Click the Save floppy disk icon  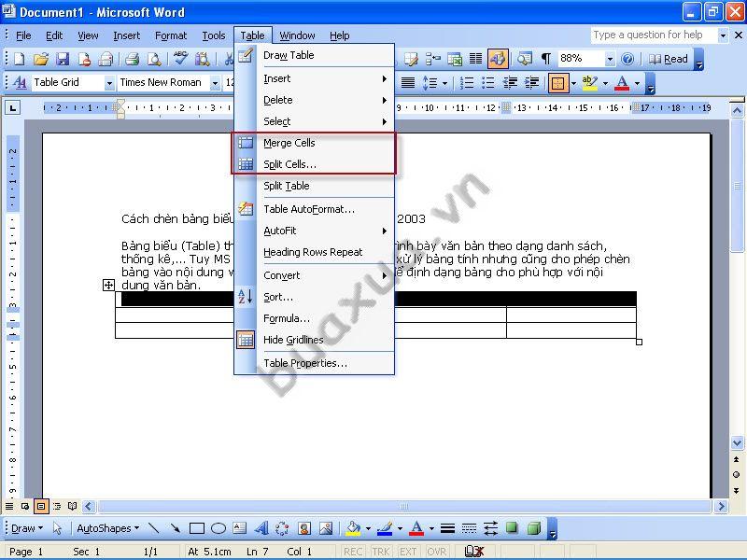[x=63, y=59]
